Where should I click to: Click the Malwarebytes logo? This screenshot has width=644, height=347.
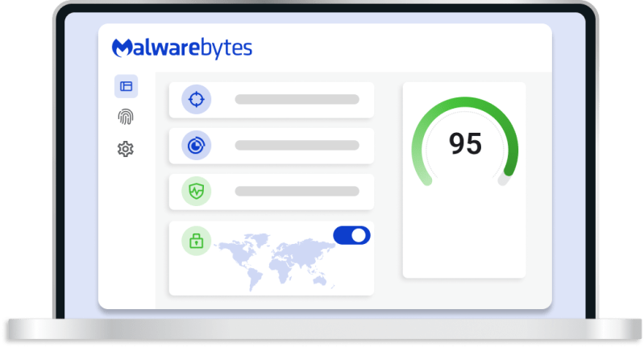tap(182, 48)
